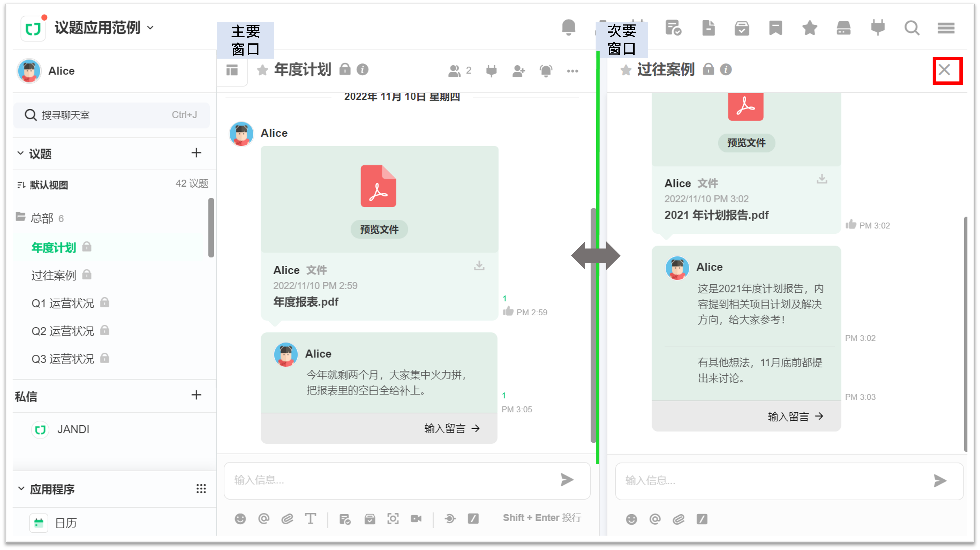The height and width of the screenshot is (550, 980).
Task: Toggle the star favorite for 年度计划
Action: click(x=262, y=70)
